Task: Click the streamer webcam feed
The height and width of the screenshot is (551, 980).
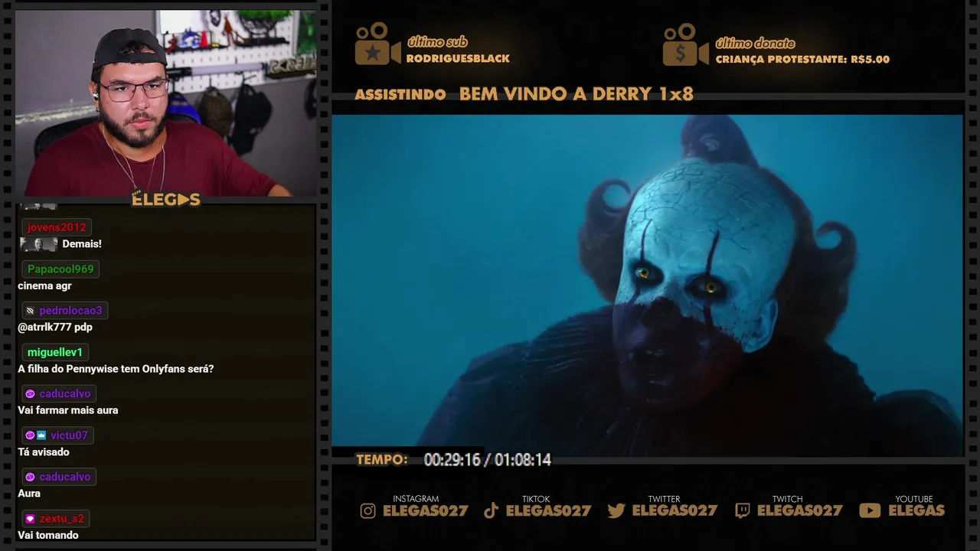Action: 165,103
